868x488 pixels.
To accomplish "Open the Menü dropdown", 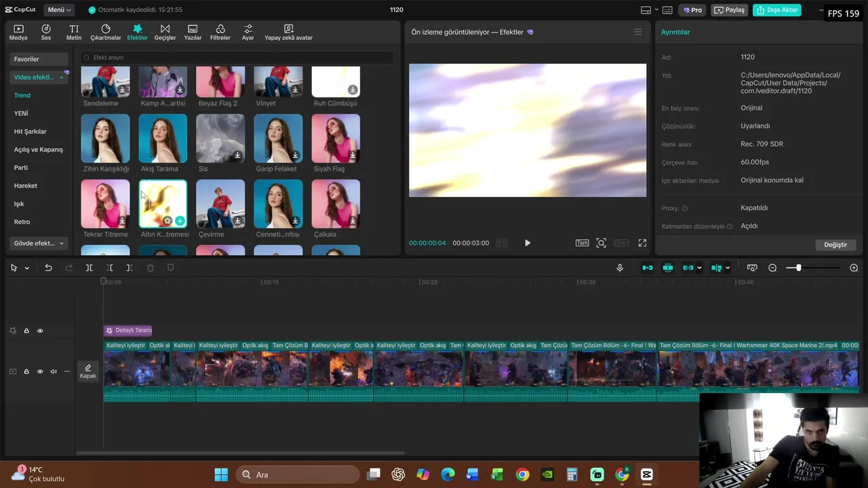I will click(x=60, y=10).
